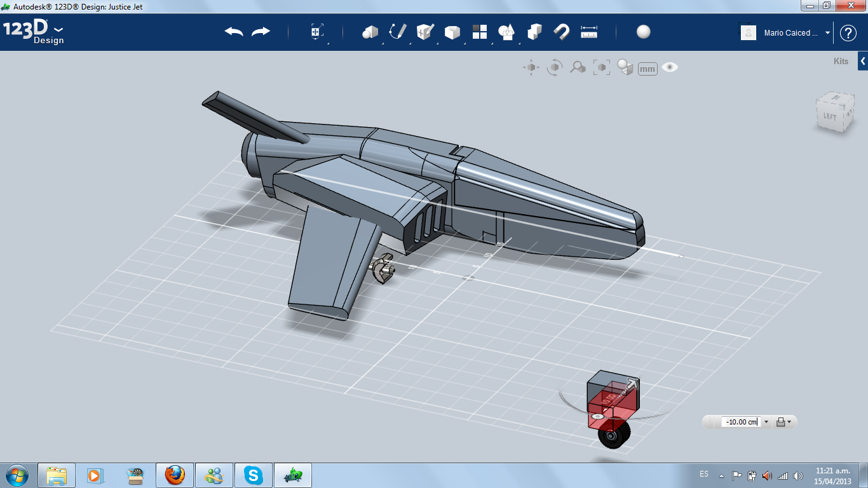Click the -10.00 cm distance input field
The height and width of the screenshot is (488, 868).
click(741, 422)
